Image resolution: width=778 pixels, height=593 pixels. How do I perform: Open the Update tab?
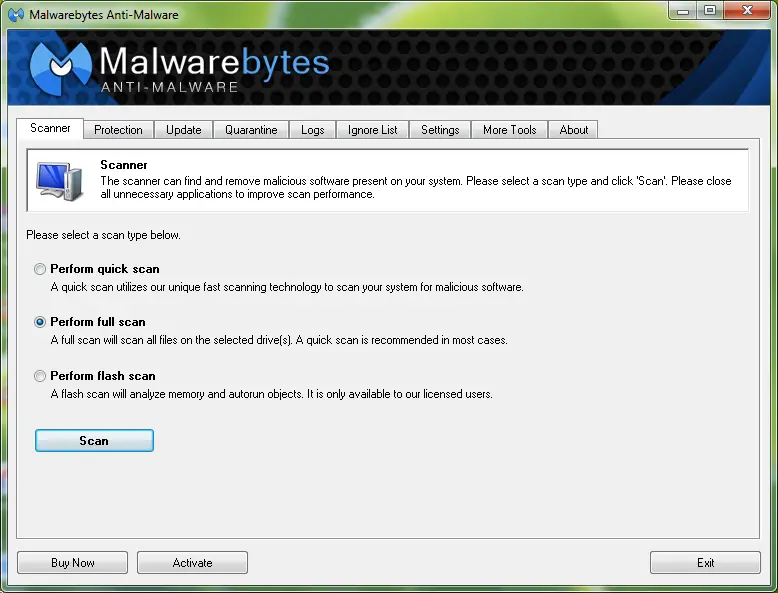click(184, 130)
